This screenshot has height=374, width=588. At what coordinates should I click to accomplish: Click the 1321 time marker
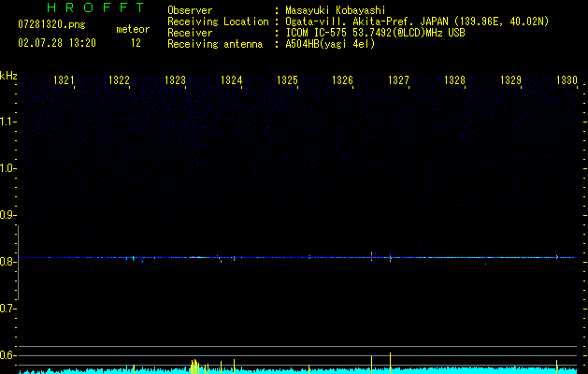click(64, 80)
